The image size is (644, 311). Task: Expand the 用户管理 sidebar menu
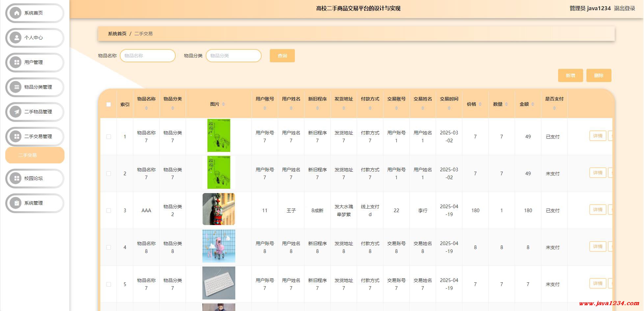point(35,63)
